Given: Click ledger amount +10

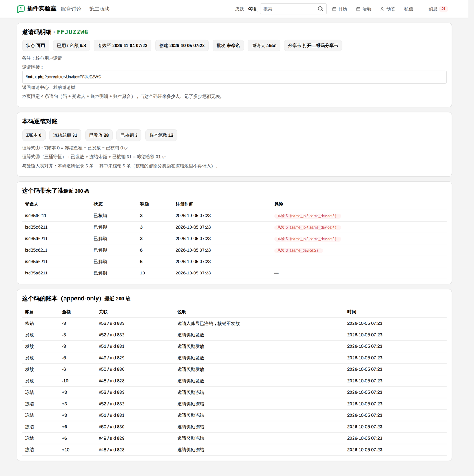Looking at the screenshot, I should 66,450.
